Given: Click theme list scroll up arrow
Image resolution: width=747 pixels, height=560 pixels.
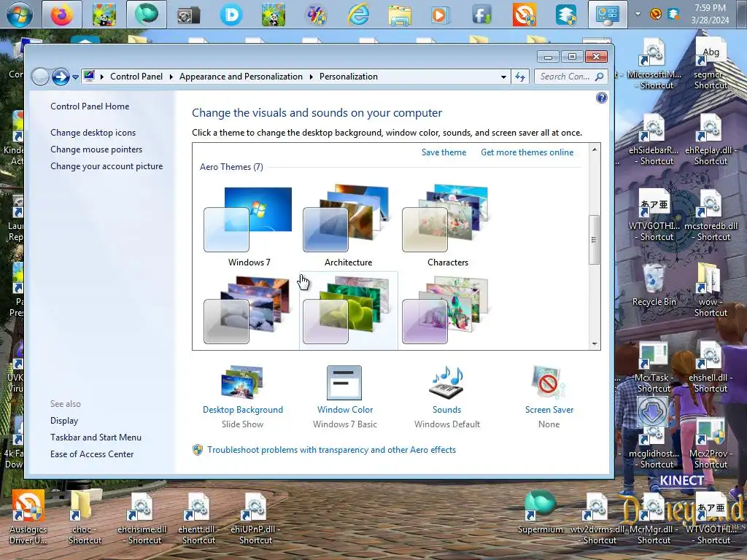Looking at the screenshot, I should pyautogui.click(x=594, y=149).
